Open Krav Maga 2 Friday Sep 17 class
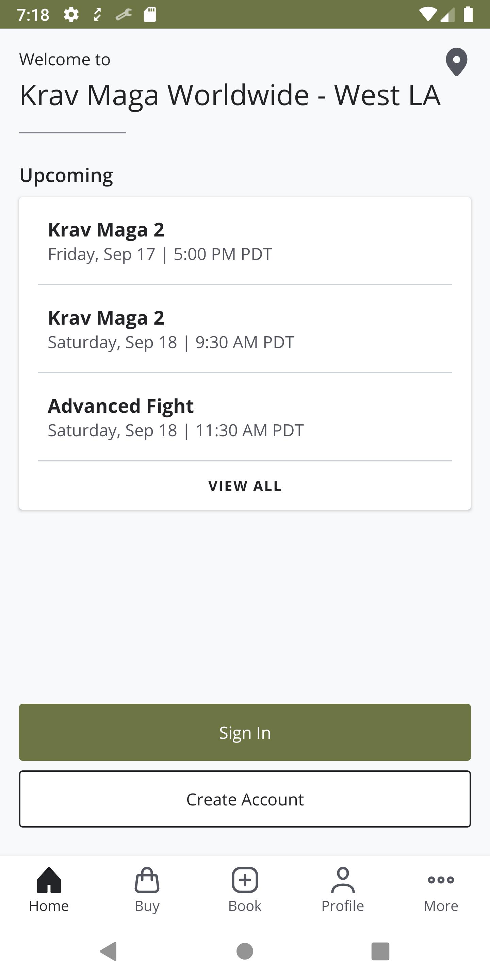Viewport: 490px width, 980px height. [245, 241]
